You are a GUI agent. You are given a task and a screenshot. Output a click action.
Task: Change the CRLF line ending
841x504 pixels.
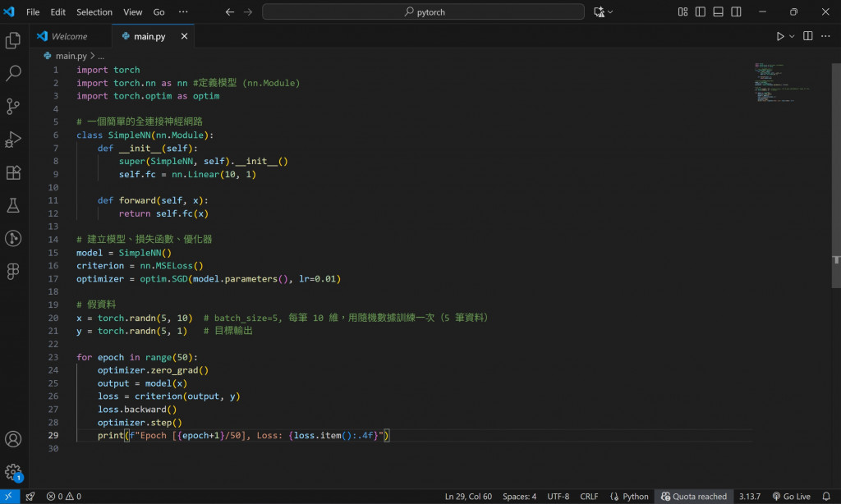tap(589, 497)
